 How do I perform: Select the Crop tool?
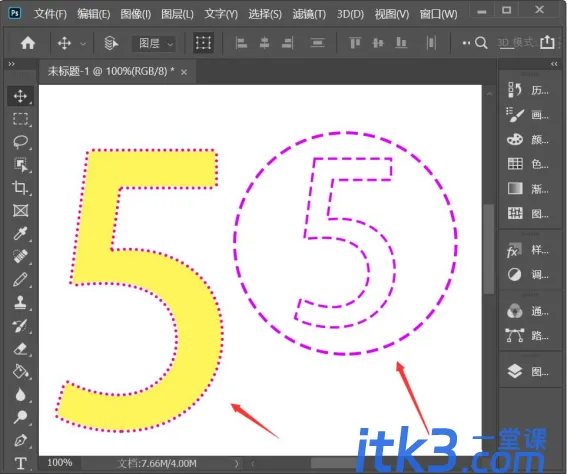point(20,188)
